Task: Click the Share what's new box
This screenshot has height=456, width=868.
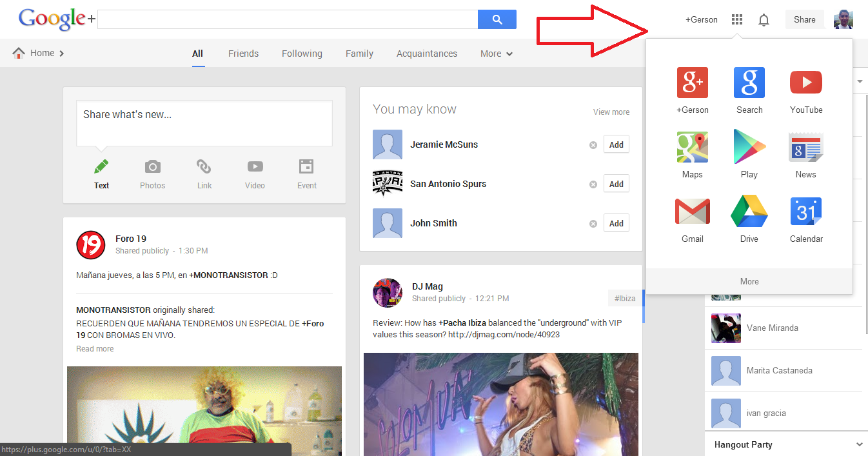Action: click(204, 123)
